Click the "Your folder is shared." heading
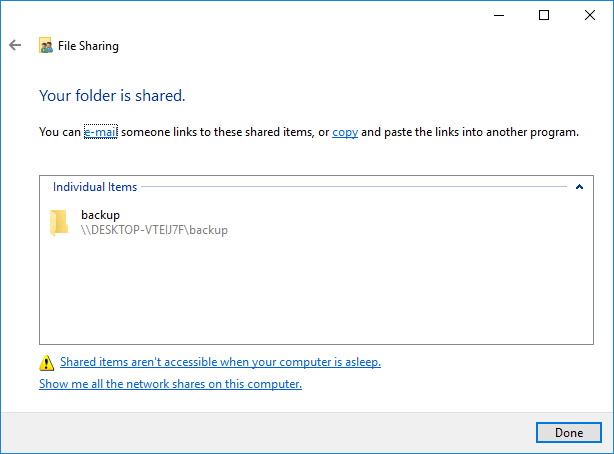The width and height of the screenshot is (614, 454). tap(112, 96)
